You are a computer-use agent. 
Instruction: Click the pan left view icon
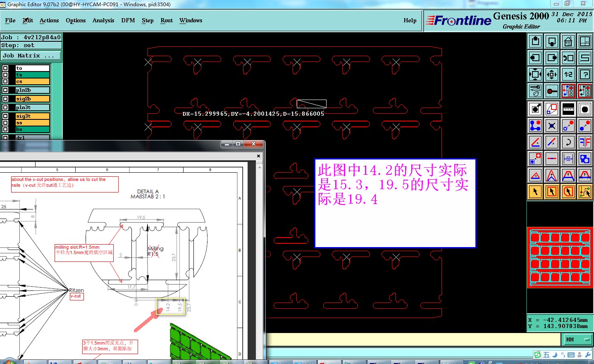coord(535,58)
